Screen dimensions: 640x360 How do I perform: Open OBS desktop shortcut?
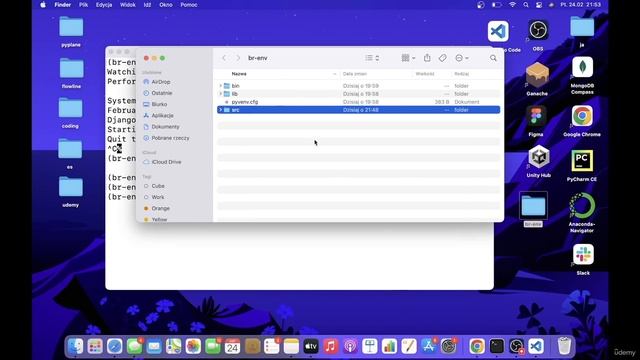tap(538, 30)
